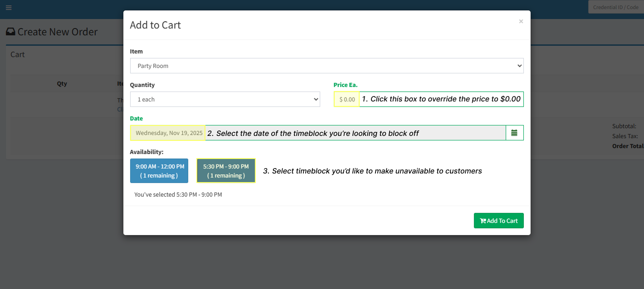Click the Credential ID / Code button
The image size is (644, 289).
615,7
